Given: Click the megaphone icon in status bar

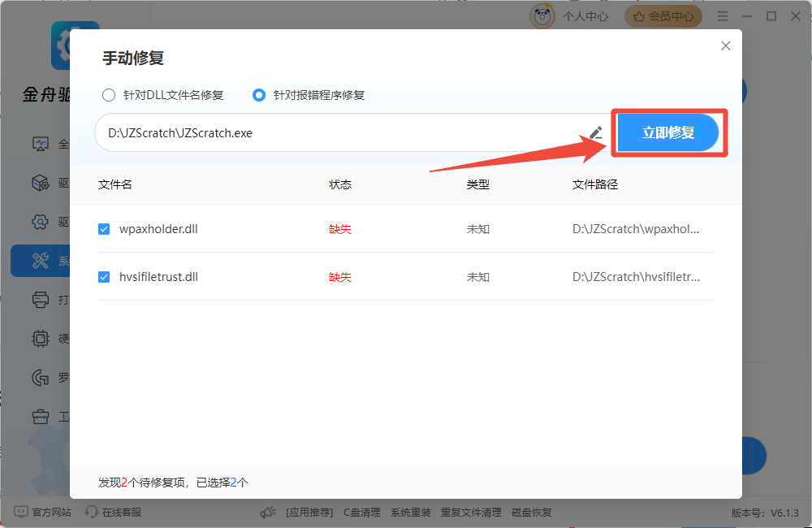Looking at the screenshot, I should [x=268, y=513].
